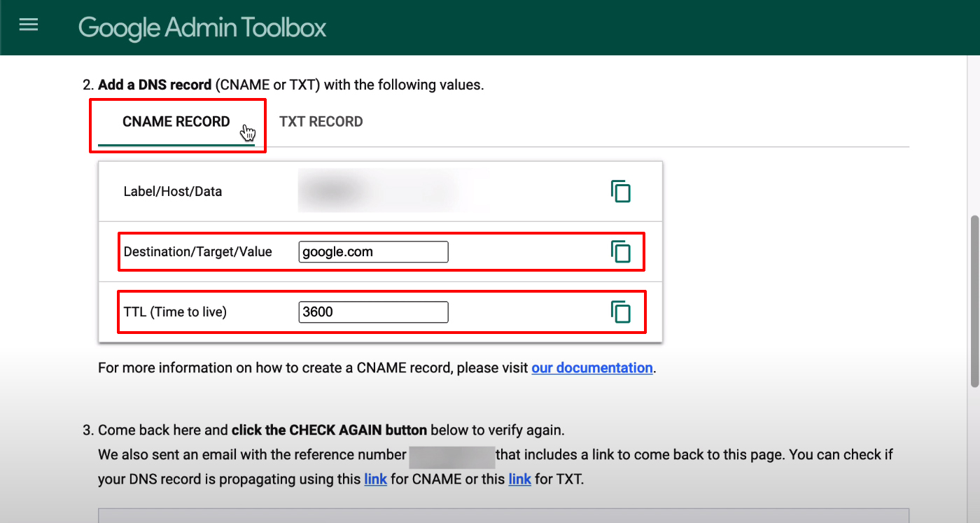This screenshot has height=523, width=980.
Task: Open the TXT propagation check link
Action: [x=519, y=480]
